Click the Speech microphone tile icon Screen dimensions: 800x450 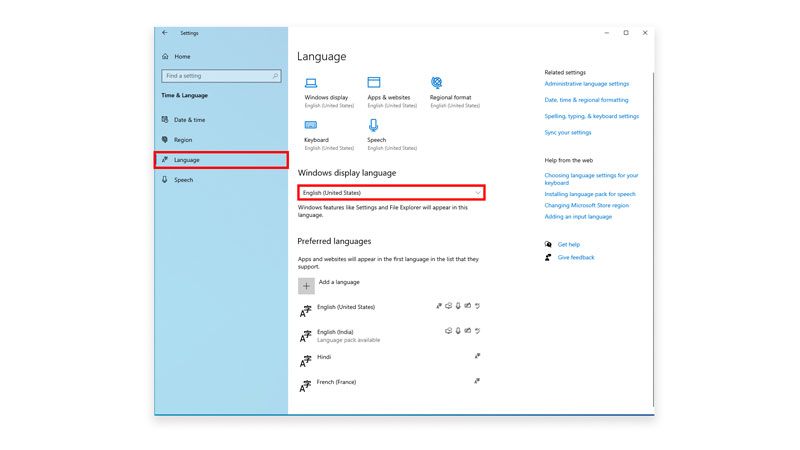tap(373, 125)
